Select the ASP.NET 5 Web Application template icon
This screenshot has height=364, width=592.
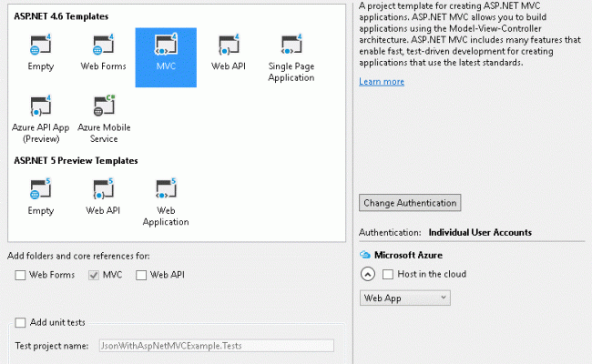pyautogui.click(x=166, y=189)
